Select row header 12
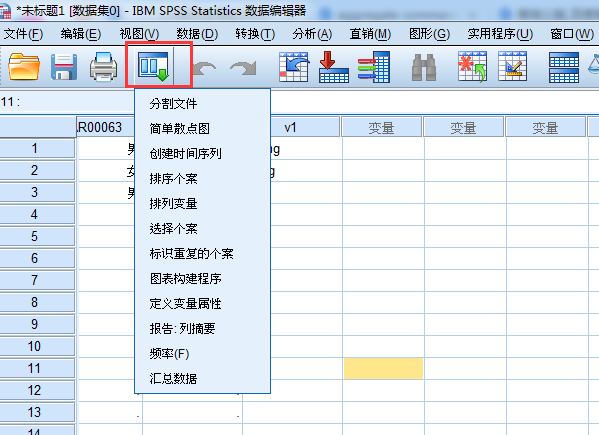Screen dimensions: 599x435 point(37,390)
